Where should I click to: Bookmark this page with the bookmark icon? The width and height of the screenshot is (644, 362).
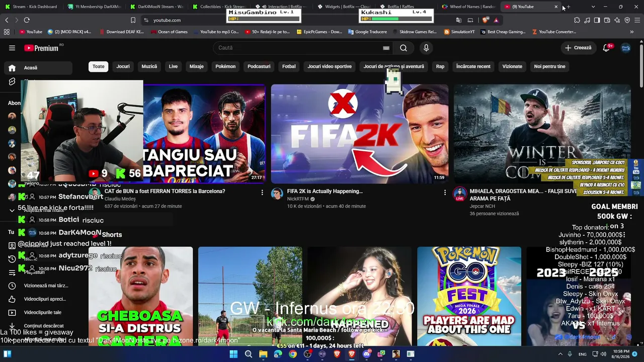pos(133,20)
